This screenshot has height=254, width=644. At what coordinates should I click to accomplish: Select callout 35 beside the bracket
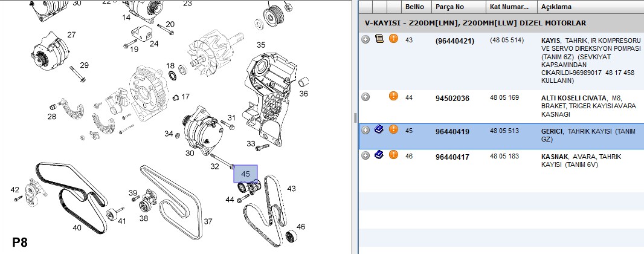[261, 45]
